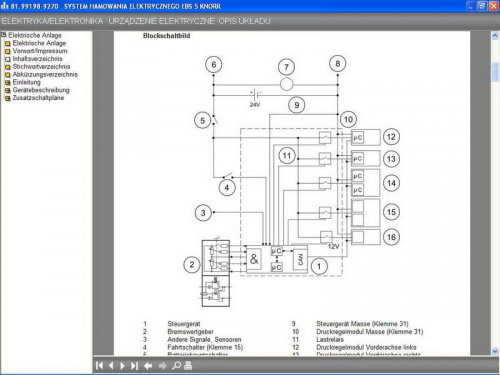The width and height of the screenshot is (500, 375).
Task: Collapse the root Elektrische Anlage node
Action: coord(4,35)
